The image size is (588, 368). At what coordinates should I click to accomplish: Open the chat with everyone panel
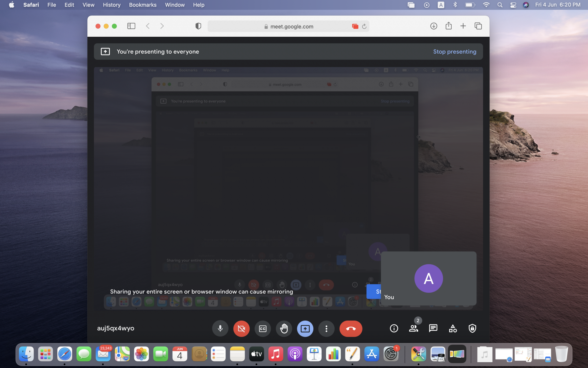click(433, 328)
